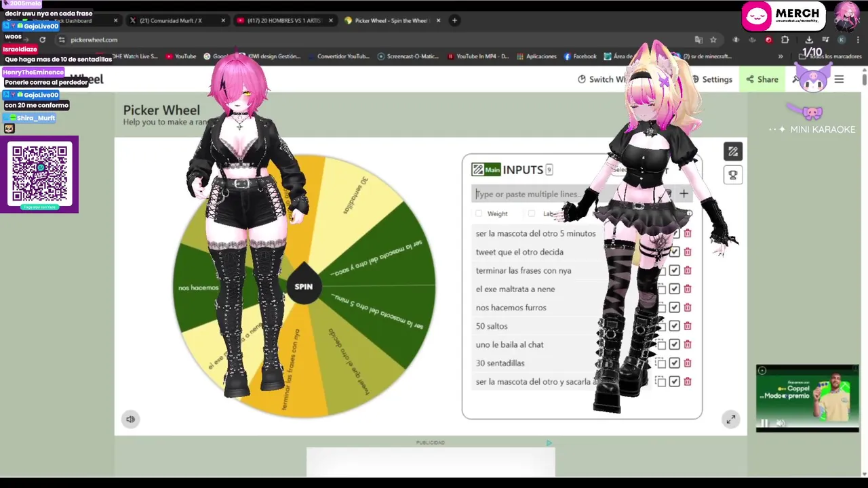Select '50 saltos' input text
Image resolution: width=868 pixels, height=488 pixels.
tap(492, 326)
